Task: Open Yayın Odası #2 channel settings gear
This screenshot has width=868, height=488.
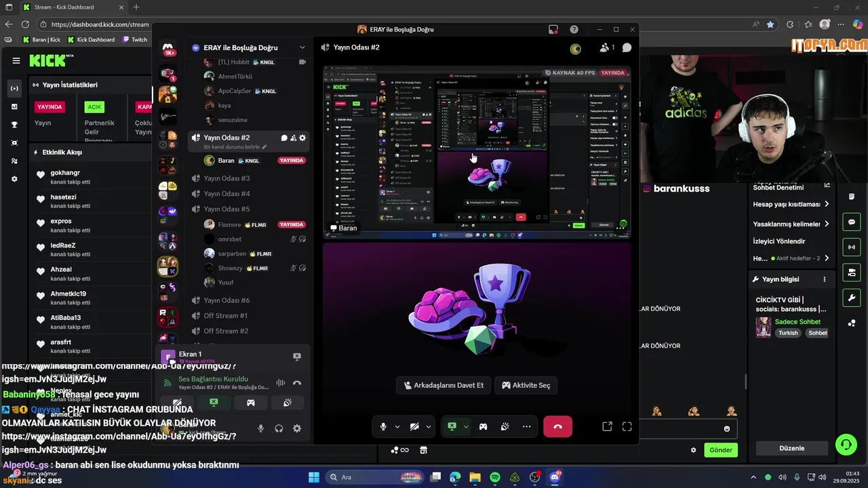Action: pyautogui.click(x=302, y=138)
